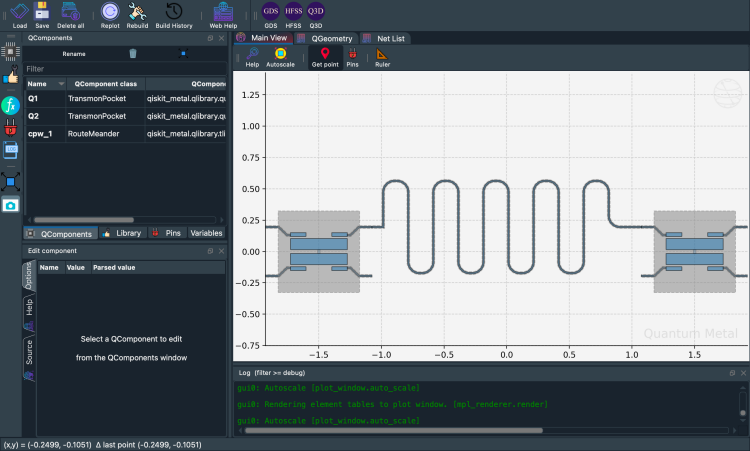Open the Q3D renderer
Viewport: 750px width, 451px height.
click(316, 15)
